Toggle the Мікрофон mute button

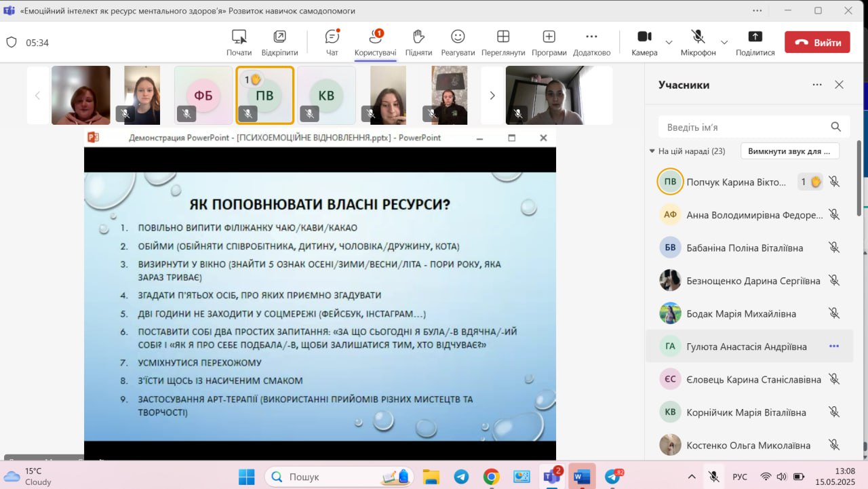[x=698, y=37]
